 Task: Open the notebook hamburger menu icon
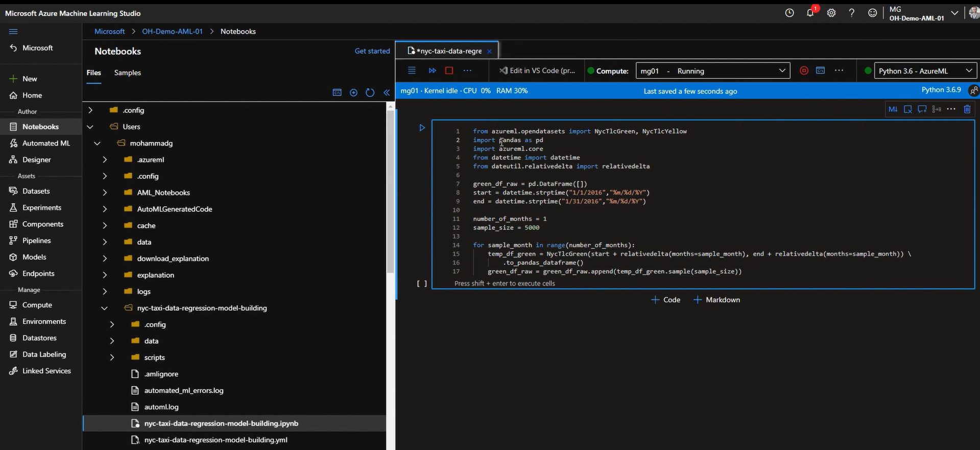pyautogui.click(x=412, y=70)
